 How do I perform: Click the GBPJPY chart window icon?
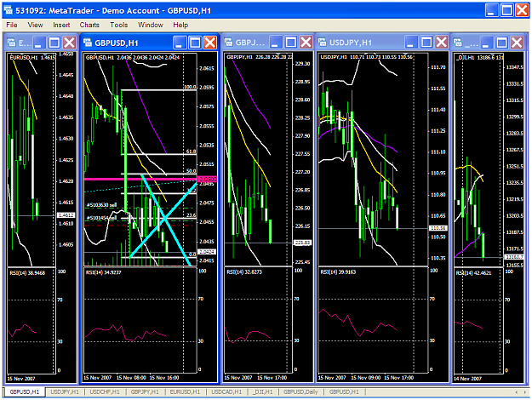228,42
